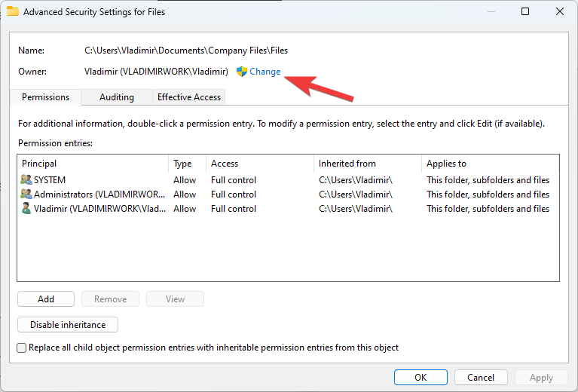Confirm with the OK button

(421, 378)
